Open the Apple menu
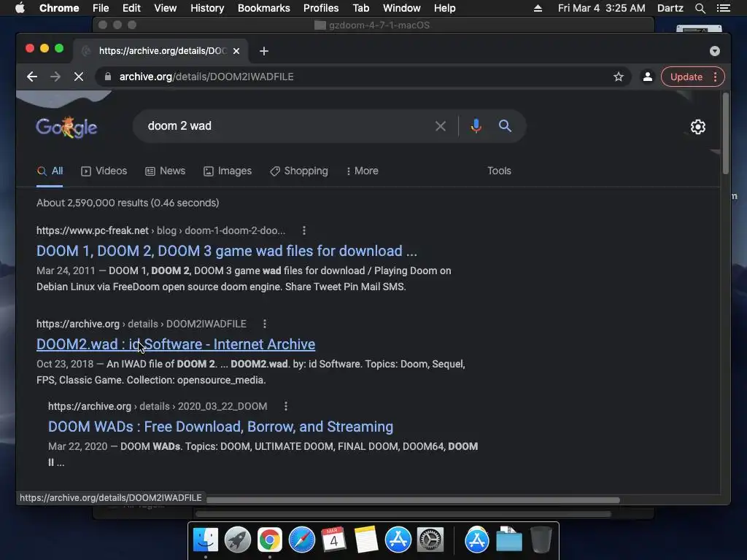 tap(20, 8)
